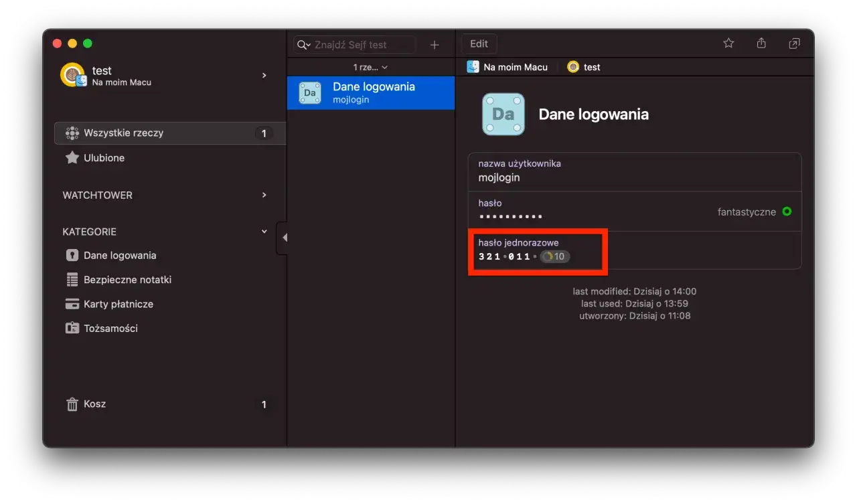Open item in separate window icon

794,44
